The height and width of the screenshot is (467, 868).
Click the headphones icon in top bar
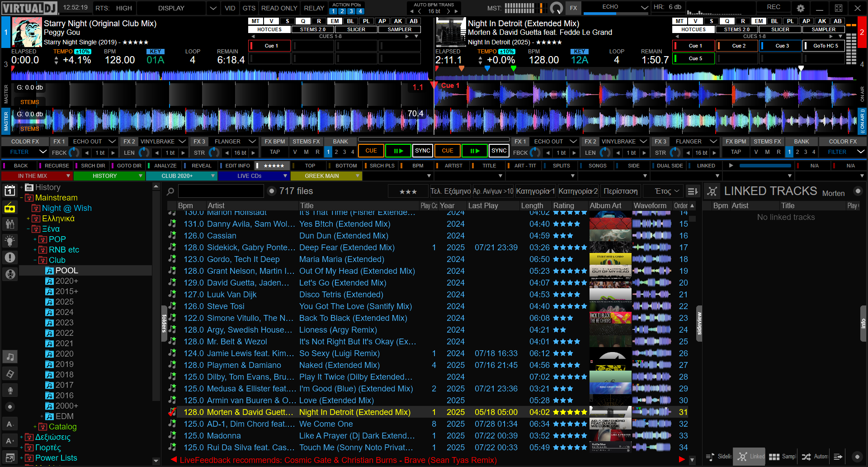pyautogui.click(x=556, y=8)
